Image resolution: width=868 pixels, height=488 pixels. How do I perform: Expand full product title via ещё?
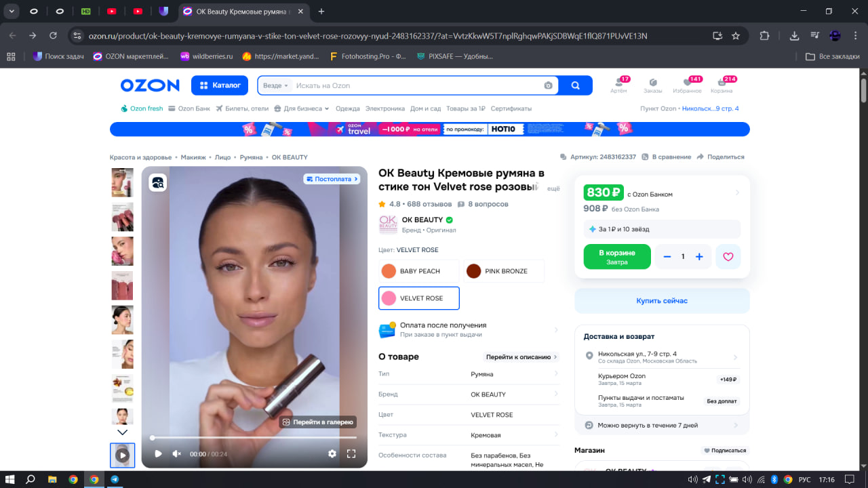point(553,188)
